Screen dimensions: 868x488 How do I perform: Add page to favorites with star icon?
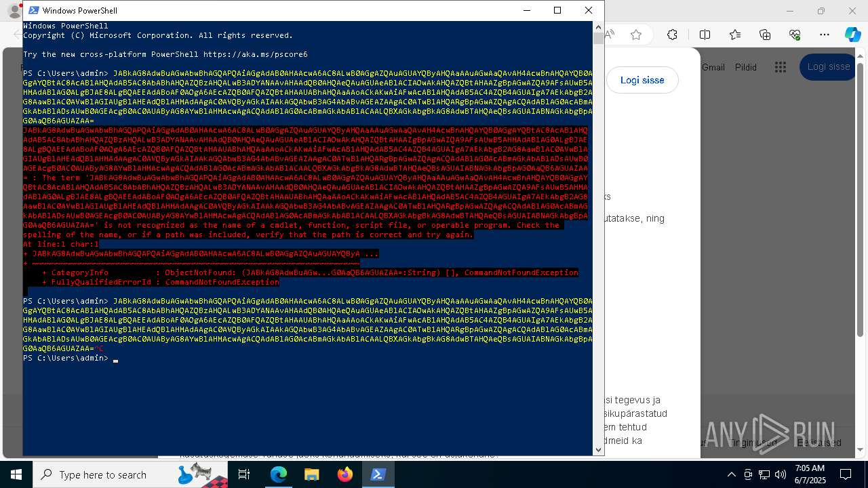point(636,35)
